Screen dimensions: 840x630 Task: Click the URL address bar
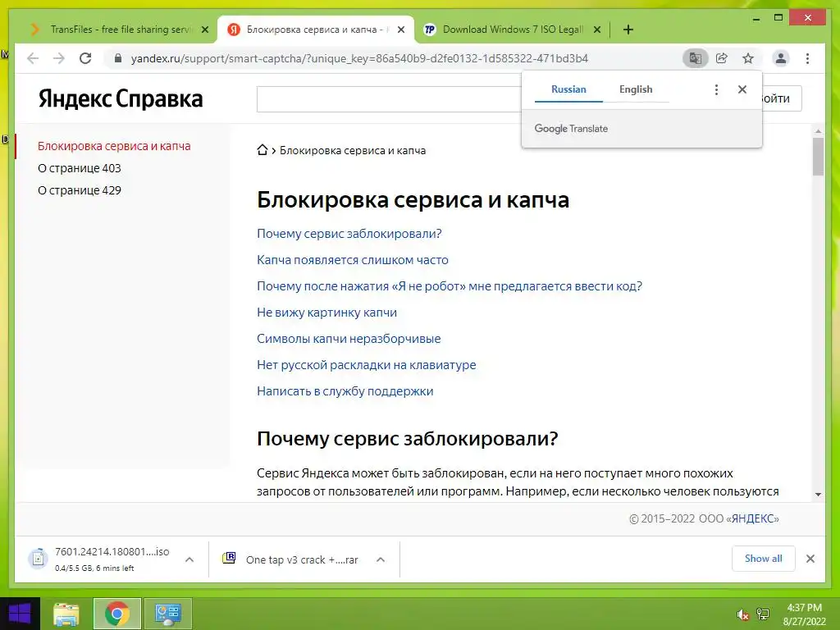click(x=359, y=58)
